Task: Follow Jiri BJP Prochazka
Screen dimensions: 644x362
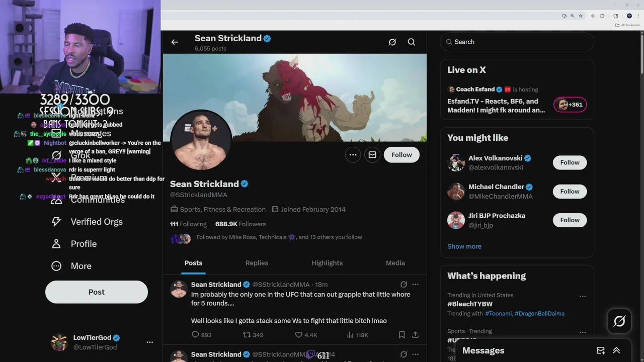Action: pos(570,220)
